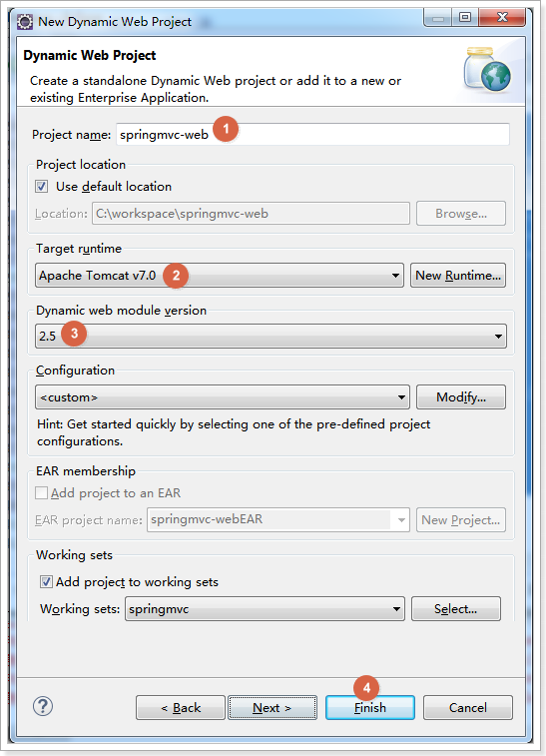This screenshot has height=756, width=546.
Task: Maximize the dialog window
Action: (x=465, y=18)
